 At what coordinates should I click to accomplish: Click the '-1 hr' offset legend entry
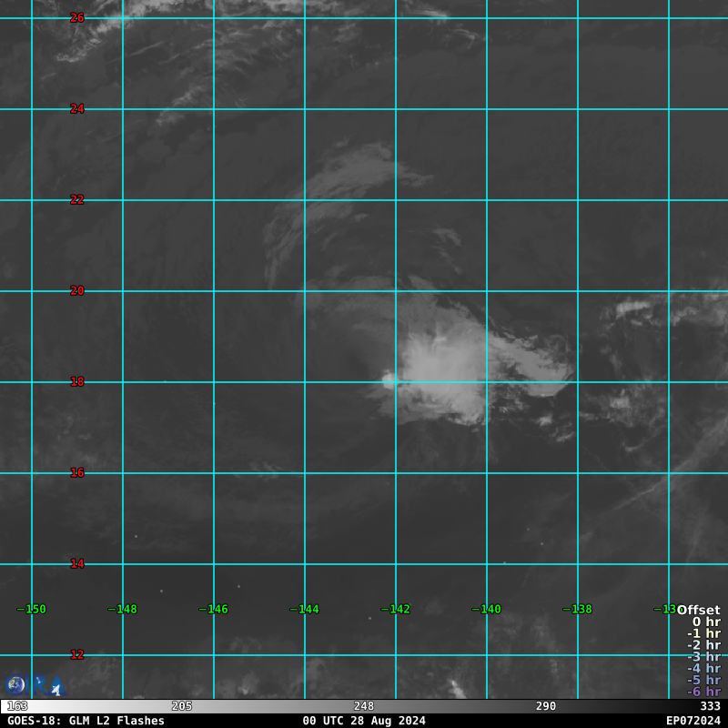tap(703, 634)
